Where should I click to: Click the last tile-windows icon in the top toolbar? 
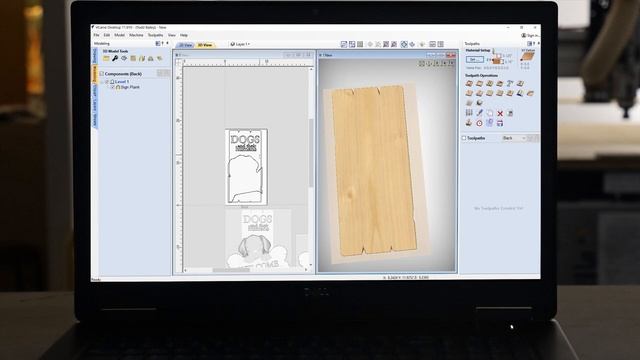(x=441, y=44)
